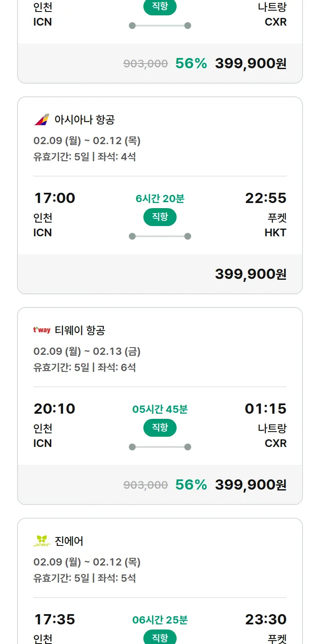The height and width of the screenshot is (644, 320).
Task: Select t'way 399,900원 discounted price
Action: [x=250, y=485]
